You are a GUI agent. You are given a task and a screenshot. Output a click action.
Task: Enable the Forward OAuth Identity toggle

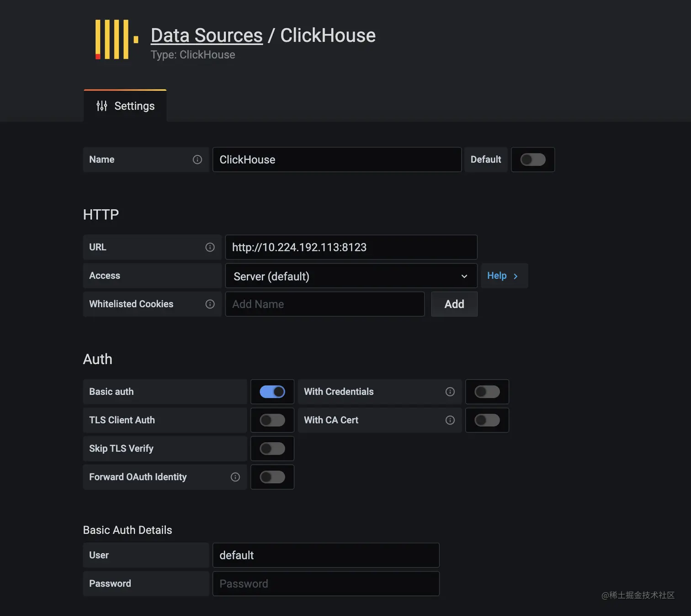[x=272, y=477]
